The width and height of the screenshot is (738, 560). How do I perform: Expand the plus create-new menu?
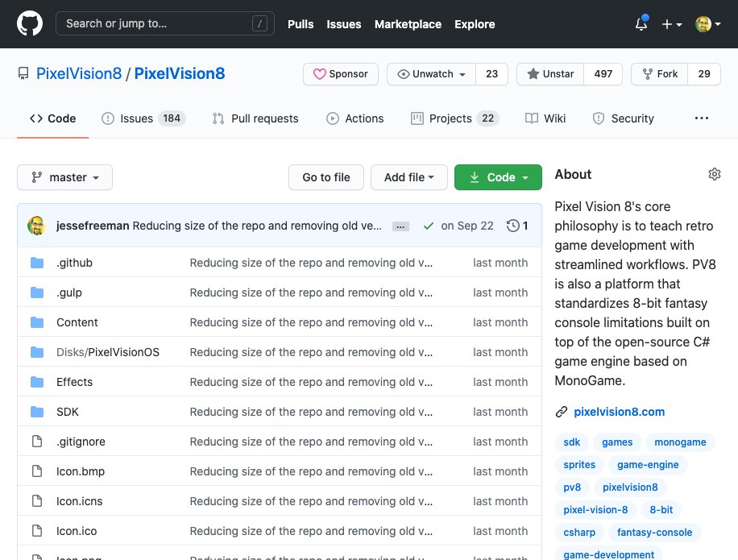point(672,24)
